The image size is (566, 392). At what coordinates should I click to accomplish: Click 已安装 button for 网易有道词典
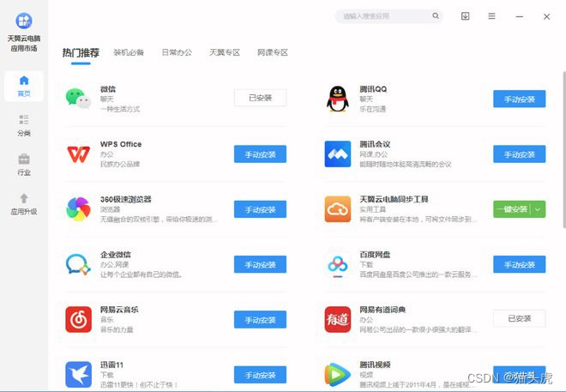pyautogui.click(x=520, y=319)
